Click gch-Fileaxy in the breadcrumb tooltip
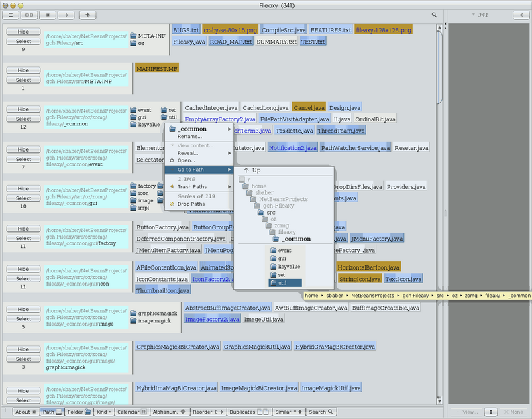The image size is (532, 419). [415, 296]
